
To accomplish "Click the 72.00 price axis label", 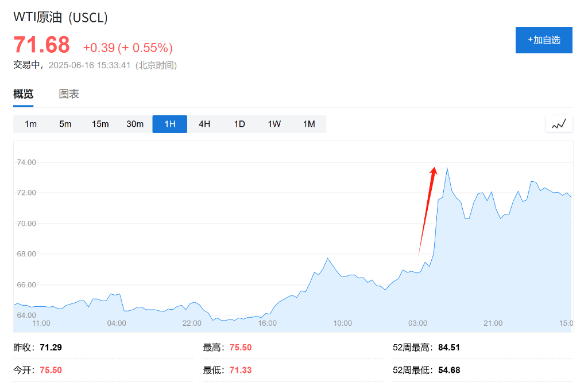I will coord(26,193).
